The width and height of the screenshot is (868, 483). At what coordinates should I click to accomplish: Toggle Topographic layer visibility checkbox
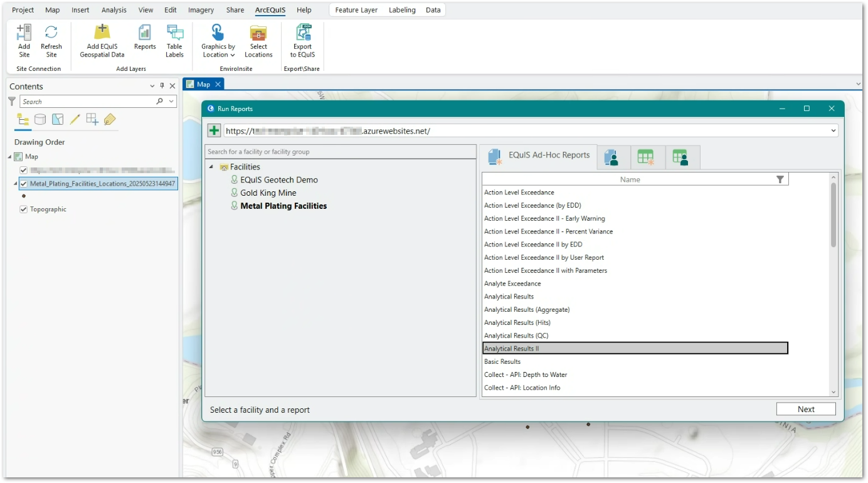click(24, 210)
